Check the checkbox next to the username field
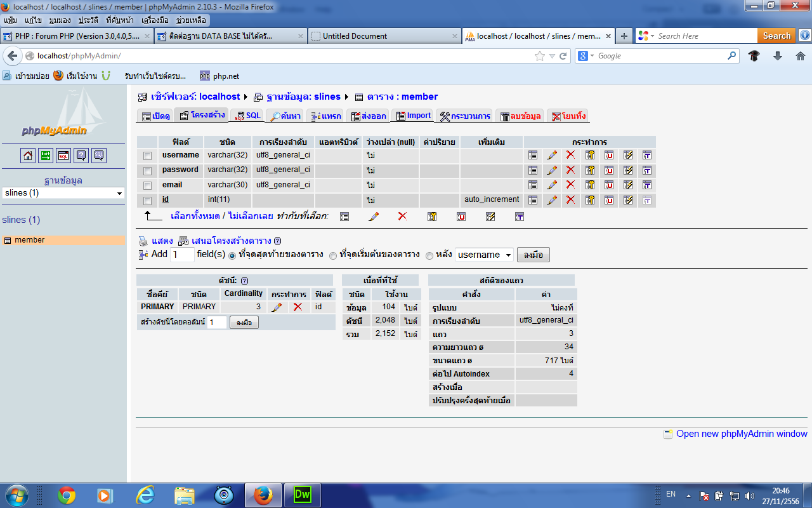812x508 pixels. [147, 155]
